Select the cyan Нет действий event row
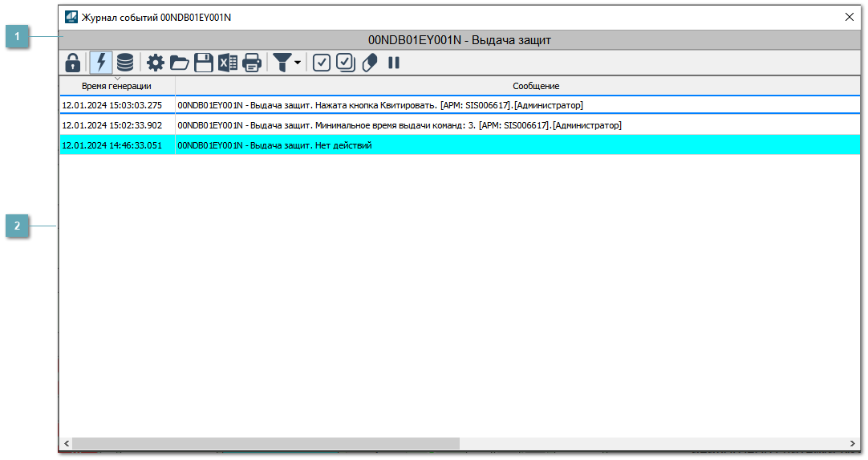The height and width of the screenshot is (460, 868). (x=274, y=145)
